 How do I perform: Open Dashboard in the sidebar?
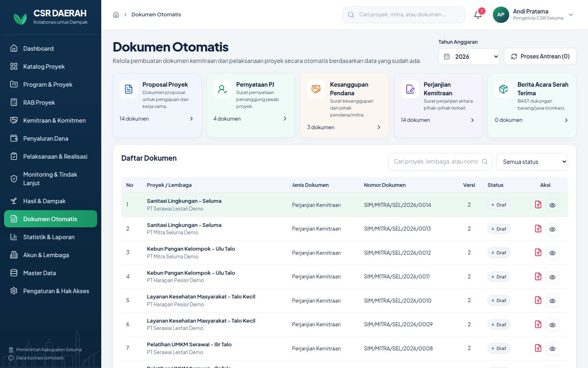click(51, 49)
